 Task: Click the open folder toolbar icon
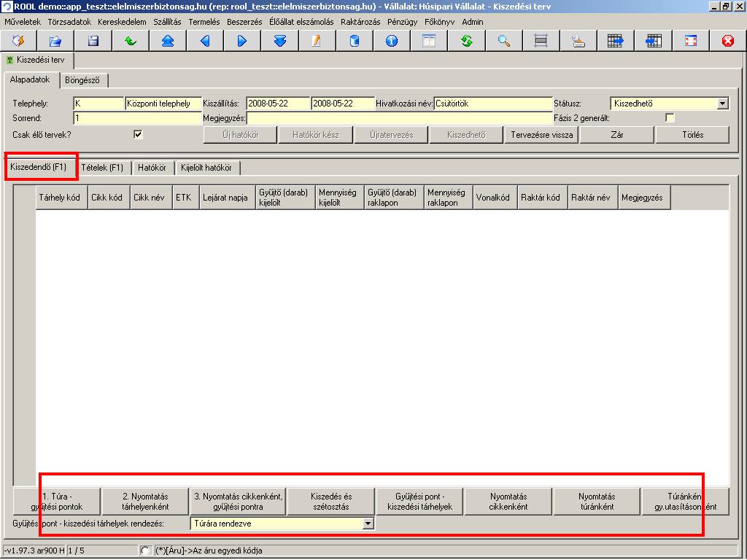coord(55,41)
